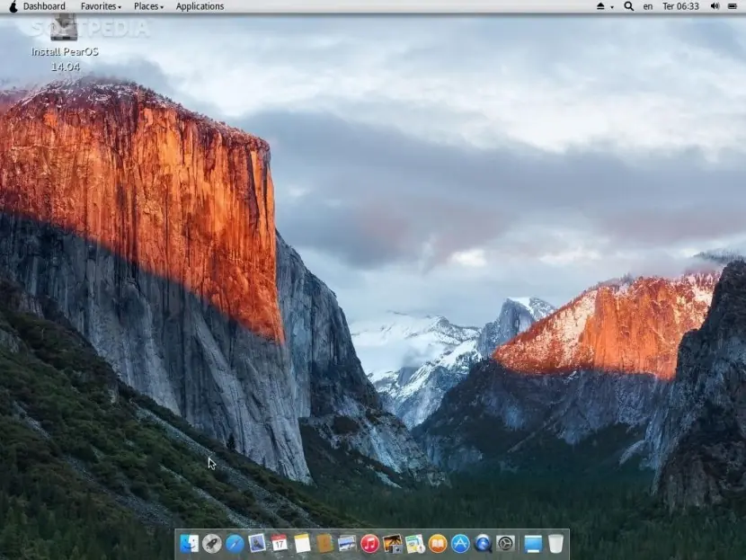Launch the rocket Launchpad icon
746x560 pixels.
click(x=212, y=543)
